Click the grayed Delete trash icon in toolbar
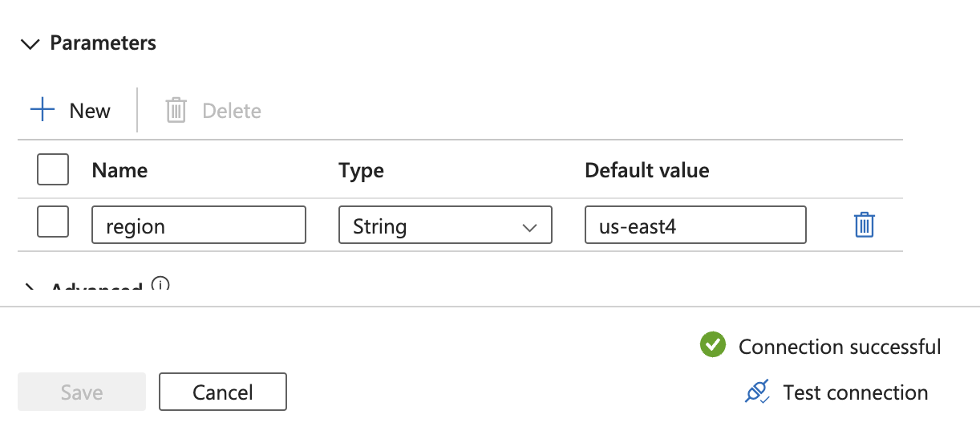This screenshot has width=980, height=435. click(x=176, y=110)
